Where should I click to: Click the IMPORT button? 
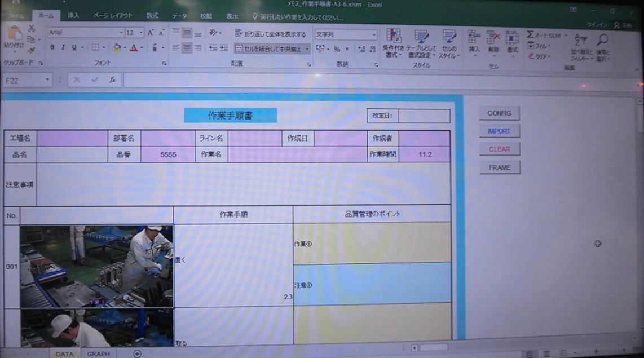point(499,131)
